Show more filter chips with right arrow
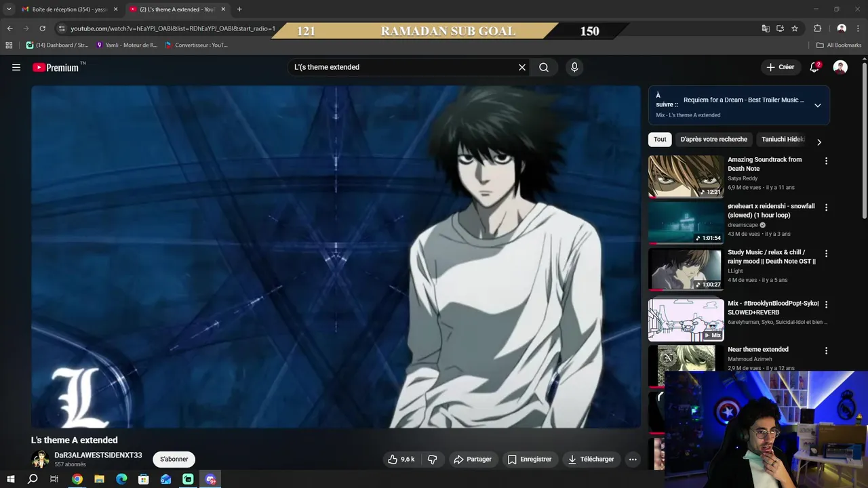Viewport: 868px width, 488px height. 818,142
